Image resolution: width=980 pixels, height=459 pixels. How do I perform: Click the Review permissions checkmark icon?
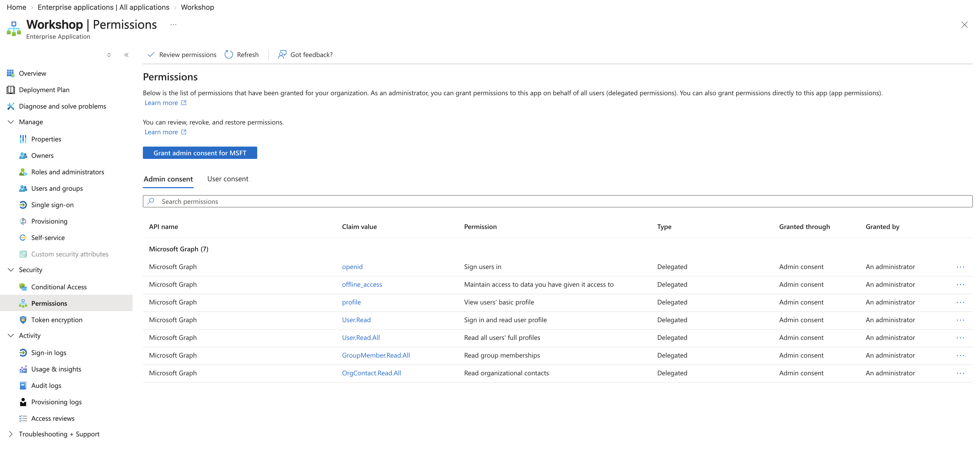[x=151, y=55]
